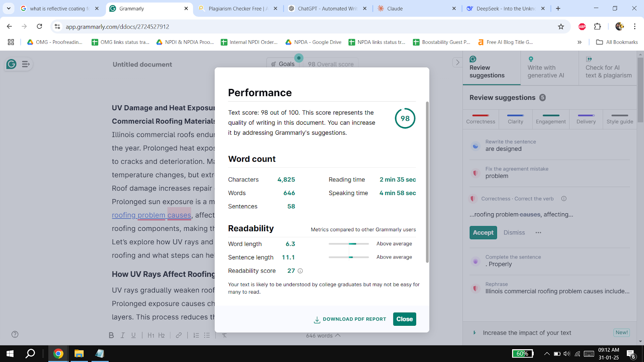Set Heading 2 style in the toolbar
Viewport: 644px width, 362px height.
[x=161, y=335]
